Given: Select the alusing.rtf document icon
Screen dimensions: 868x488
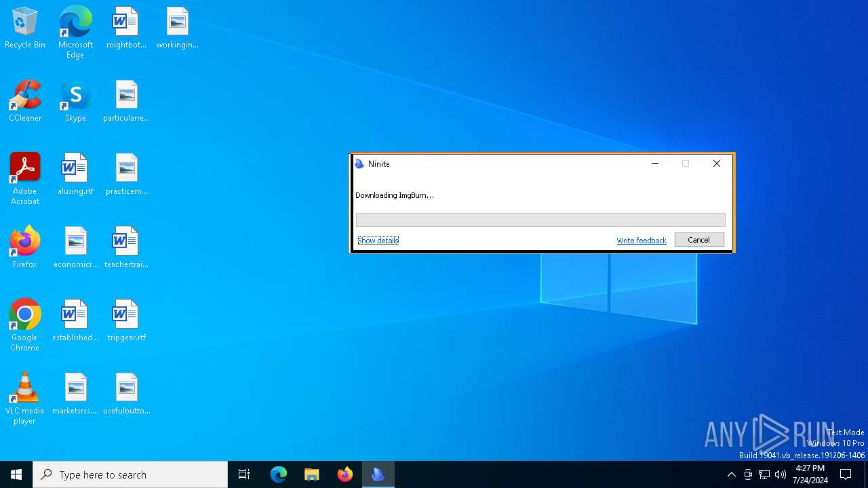Looking at the screenshot, I should pos(75,175).
